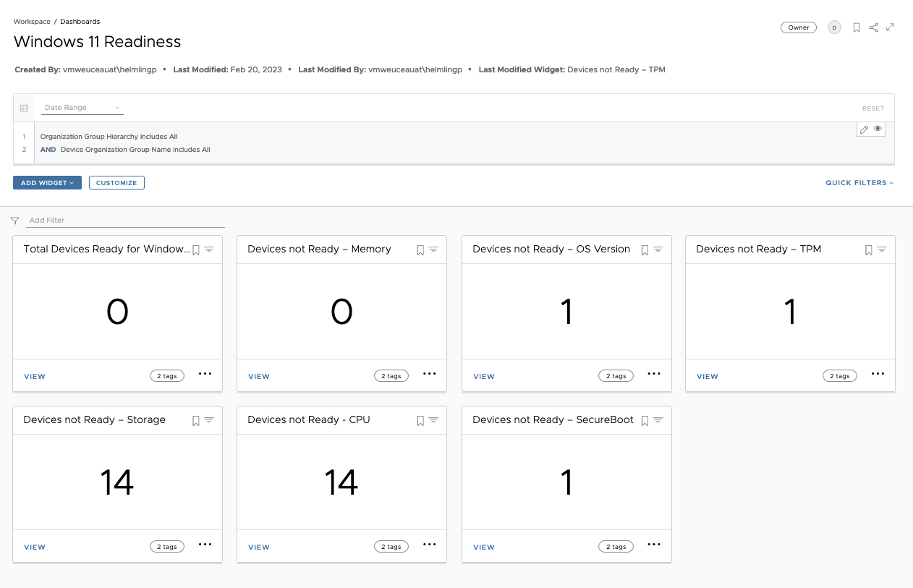Open the Date Range dropdown

(x=82, y=108)
